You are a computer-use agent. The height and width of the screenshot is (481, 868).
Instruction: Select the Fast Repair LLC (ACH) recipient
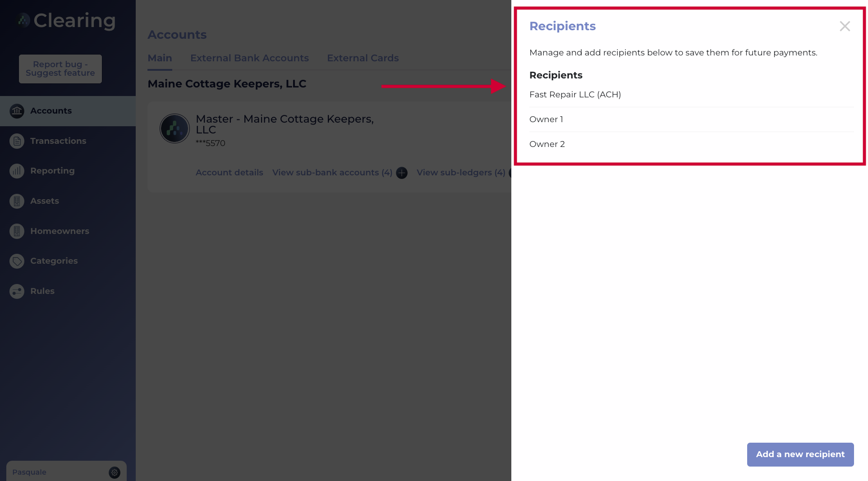coord(575,95)
